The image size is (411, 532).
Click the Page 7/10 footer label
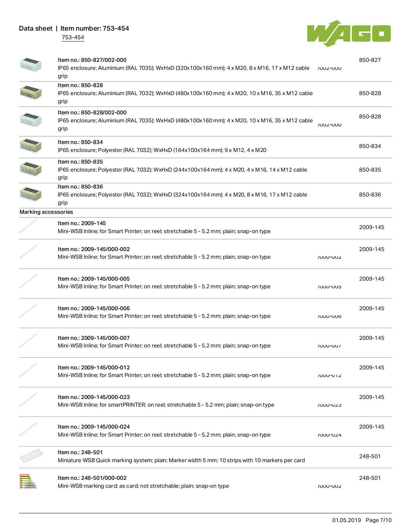point(378,520)
